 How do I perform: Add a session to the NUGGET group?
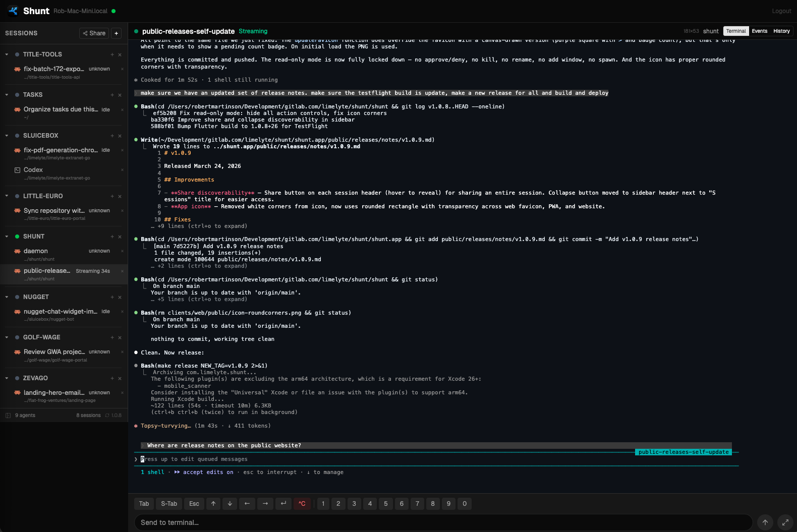[112, 297]
